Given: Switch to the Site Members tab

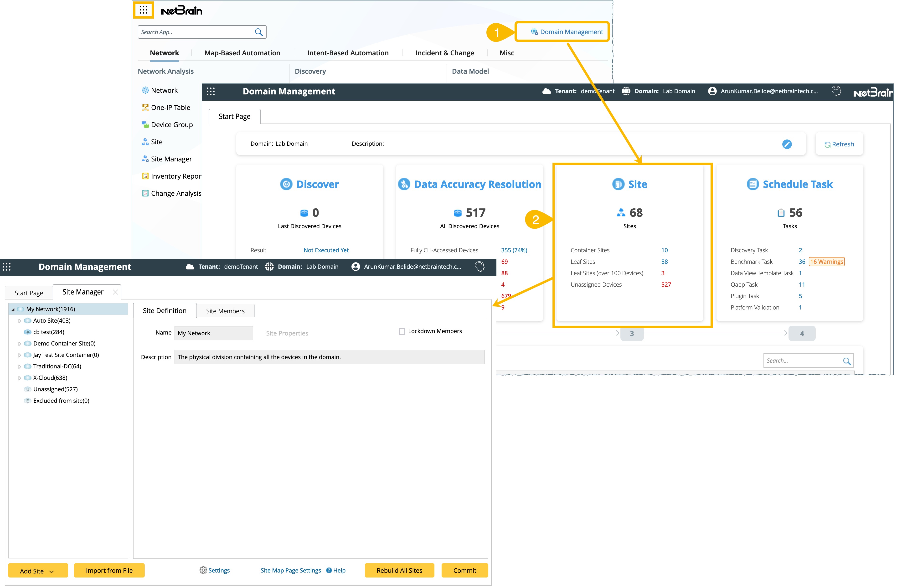Looking at the screenshot, I should point(225,311).
